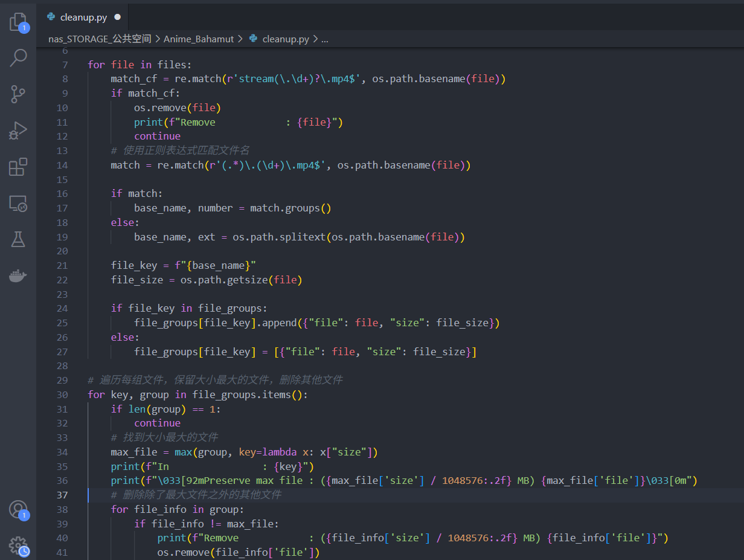Click 'os.path.getsize(file)' on line 22
744x560 pixels.
242,280
